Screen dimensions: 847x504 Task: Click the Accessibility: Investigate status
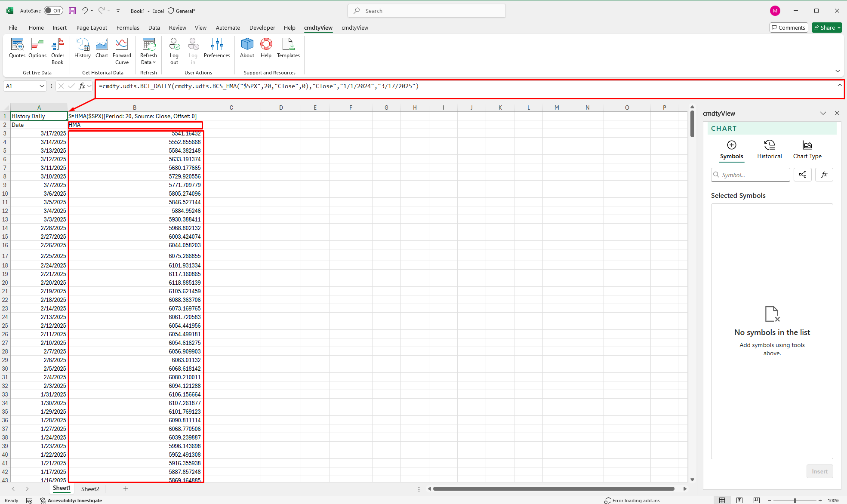71,501
